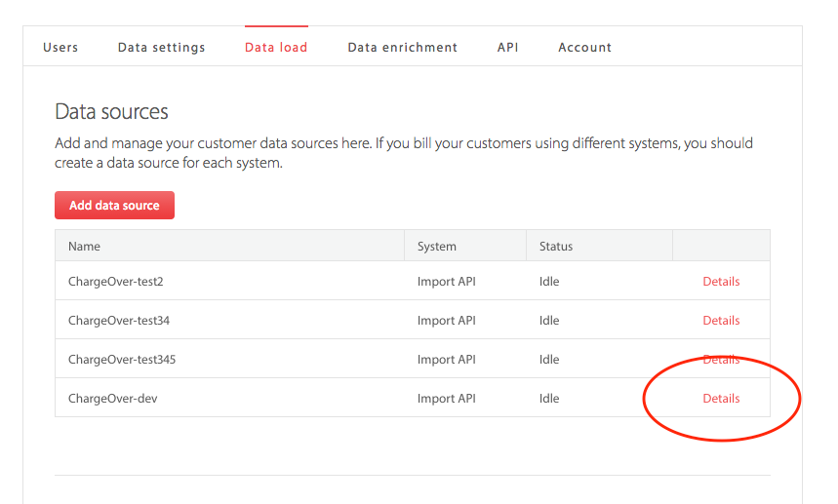Click the Data sources heading
The width and height of the screenshot is (838, 504).
click(x=111, y=111)
